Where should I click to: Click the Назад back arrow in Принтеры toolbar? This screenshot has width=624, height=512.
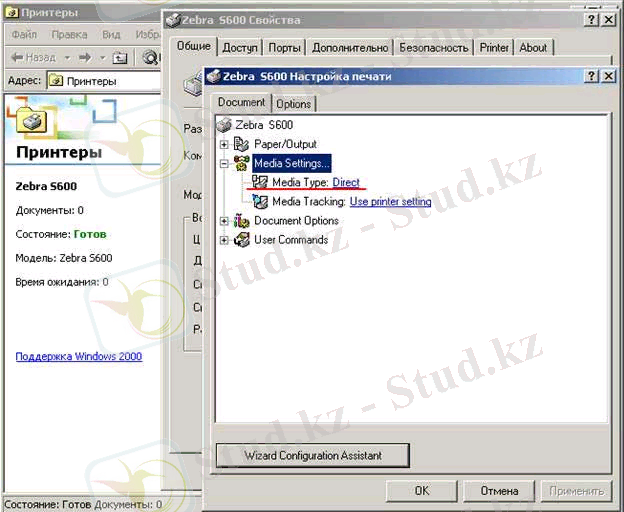tap(17, 58)
